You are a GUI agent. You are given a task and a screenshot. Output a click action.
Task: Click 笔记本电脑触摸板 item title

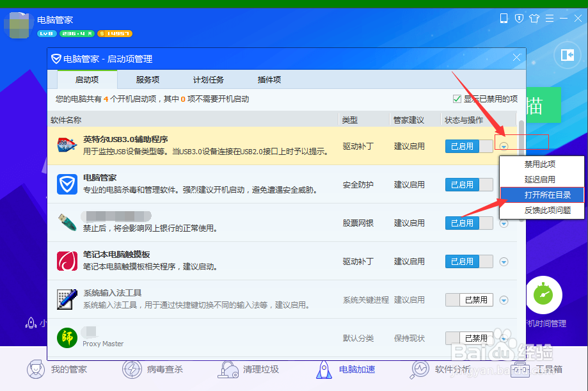pos(116,255)
